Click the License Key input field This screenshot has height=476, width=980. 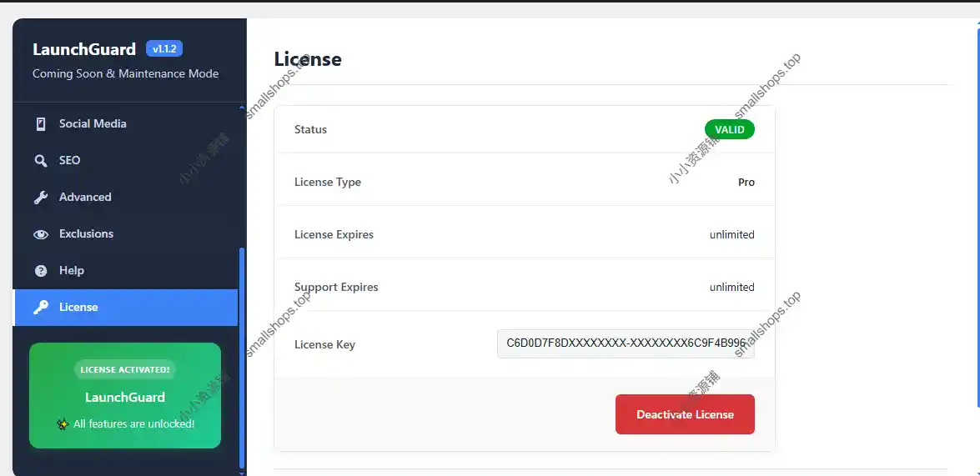626,343
